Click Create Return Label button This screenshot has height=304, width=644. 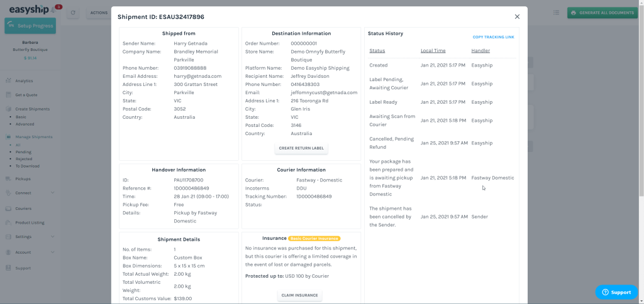(301, 148)
